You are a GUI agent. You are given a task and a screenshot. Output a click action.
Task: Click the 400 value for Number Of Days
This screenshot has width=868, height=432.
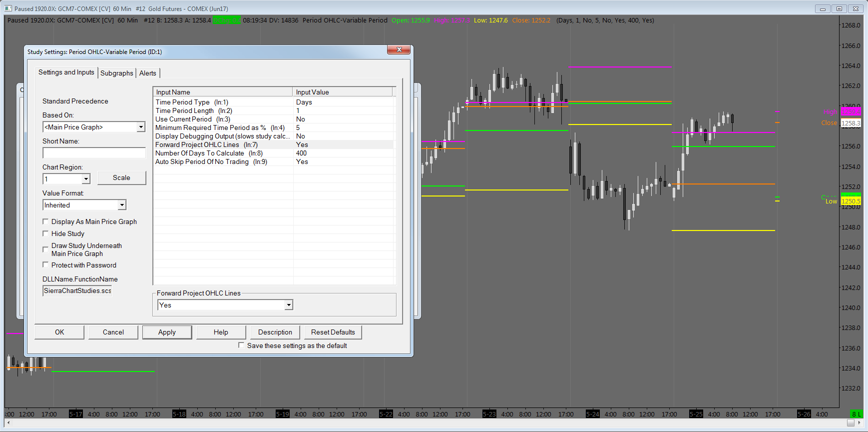pos(302,153)
